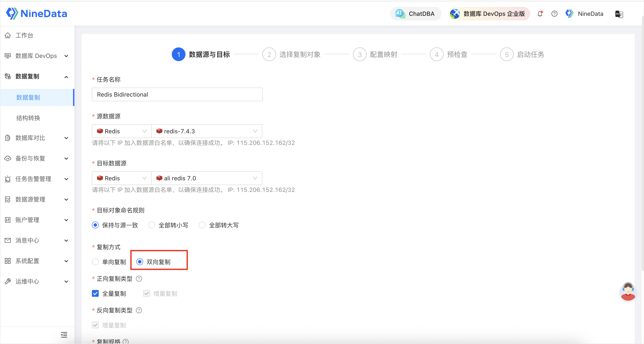The width and height of the screenshot is (644, 344).
Task: Toggle 增量复制 under 反向复制类型
Action: (95, 325)
